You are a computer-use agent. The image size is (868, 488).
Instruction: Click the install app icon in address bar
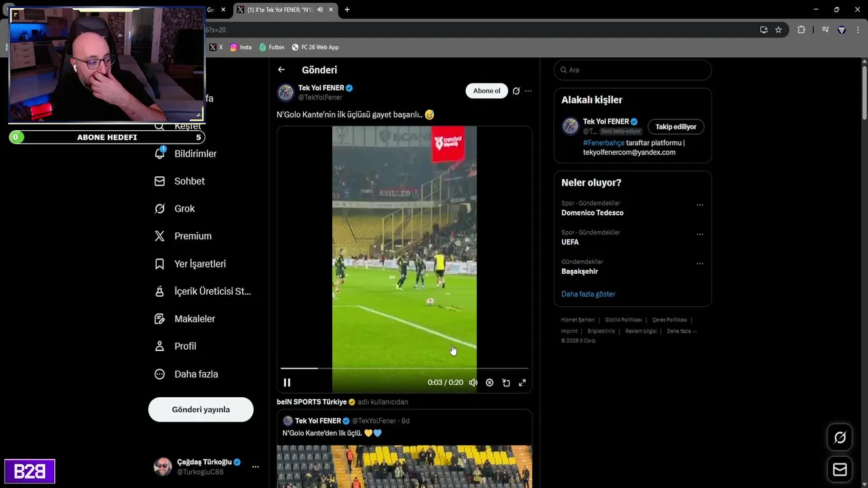(x=764, y=30)
